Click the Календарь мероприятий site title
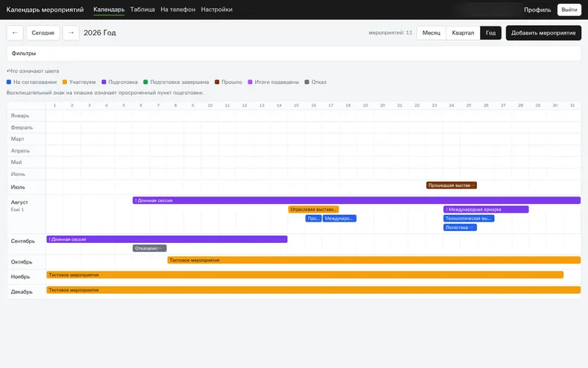 [x=45, y=10]
